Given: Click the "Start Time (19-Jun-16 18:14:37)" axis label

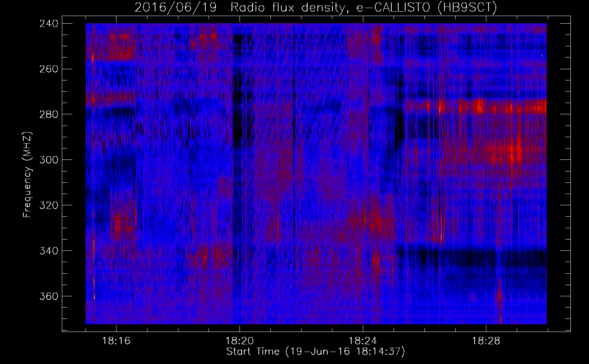Looking at the screenshot, I should 316,352.
